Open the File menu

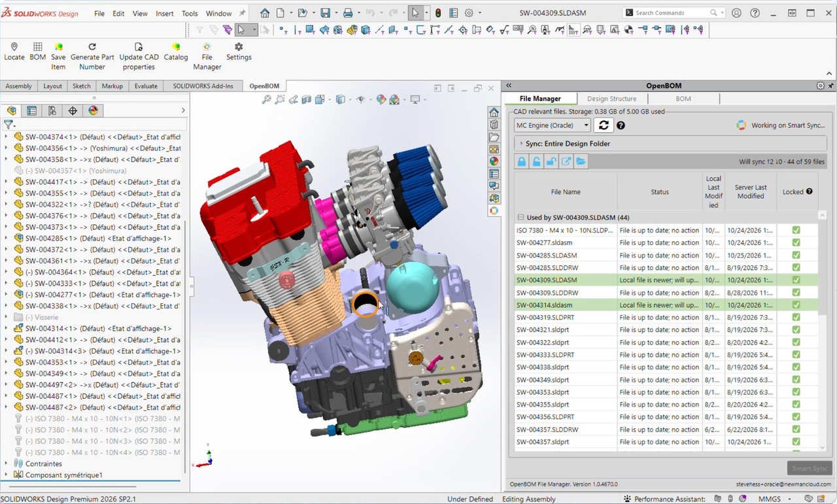point(99,13)
